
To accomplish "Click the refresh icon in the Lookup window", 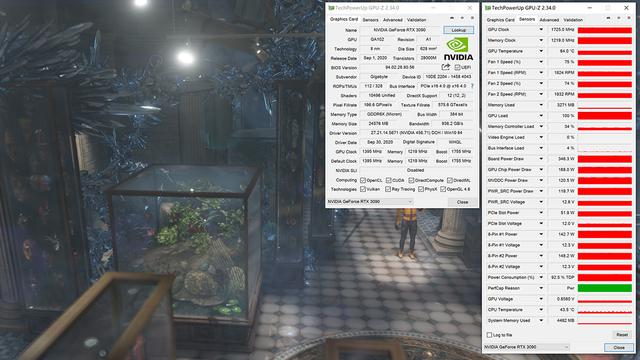I will (x=462, y=18).
